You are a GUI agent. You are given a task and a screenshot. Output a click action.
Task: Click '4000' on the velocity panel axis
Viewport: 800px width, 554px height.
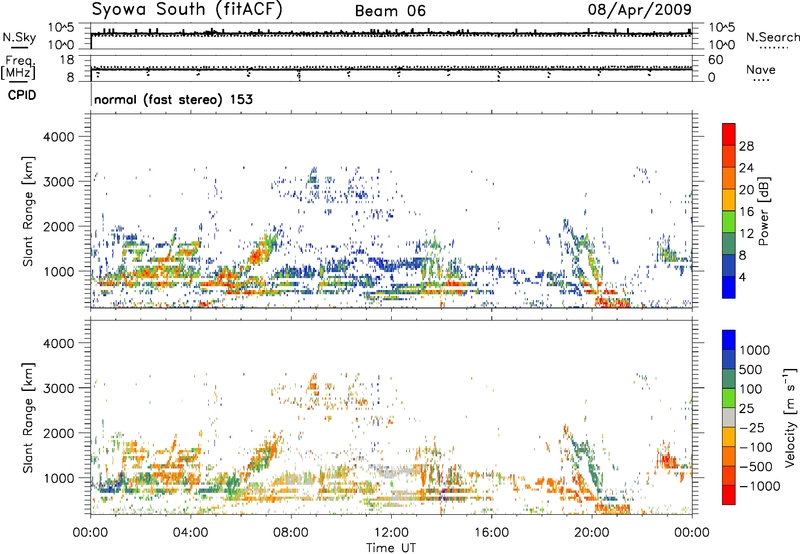pos(58,343)
